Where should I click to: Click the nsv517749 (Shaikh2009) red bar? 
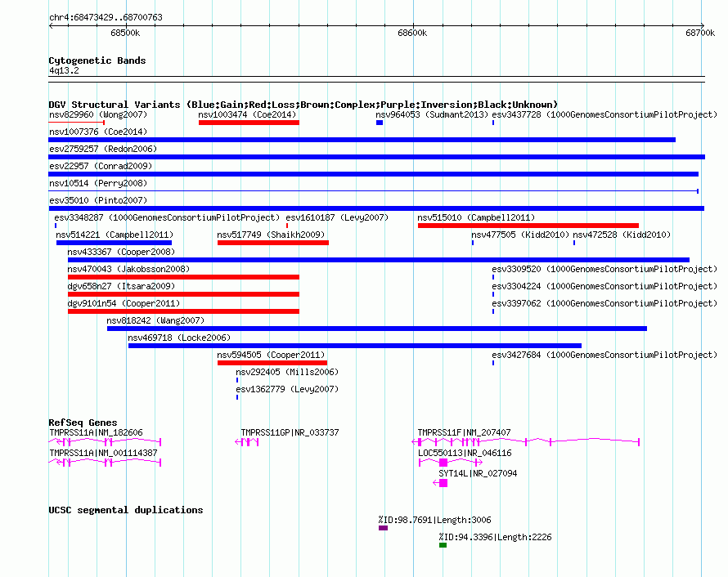click(273, 243)
